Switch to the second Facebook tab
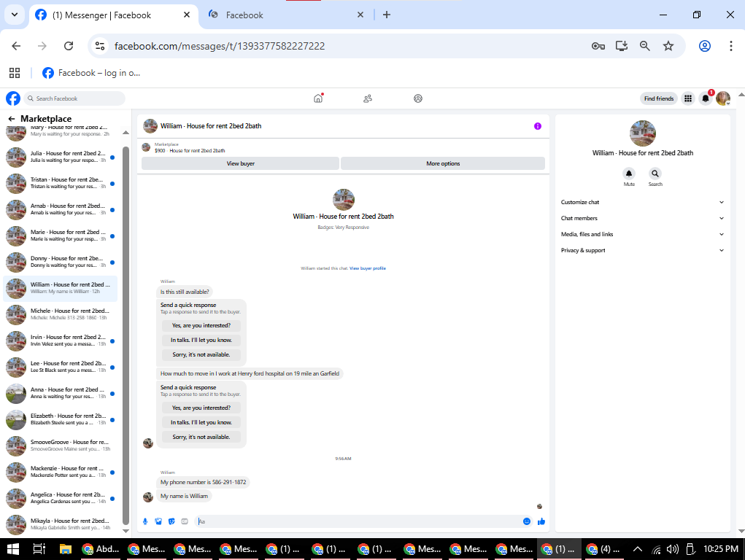745x560 pixels. (x=287, y=15)
